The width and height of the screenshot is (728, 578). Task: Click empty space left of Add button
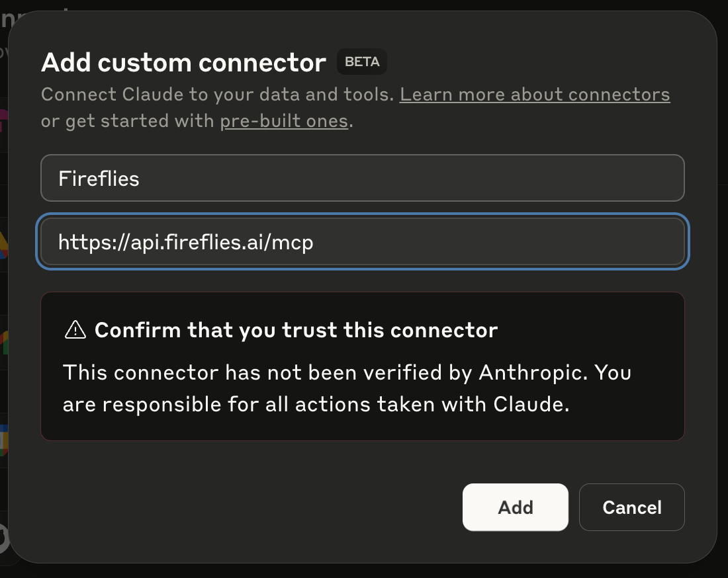click(x=251, y=507)
